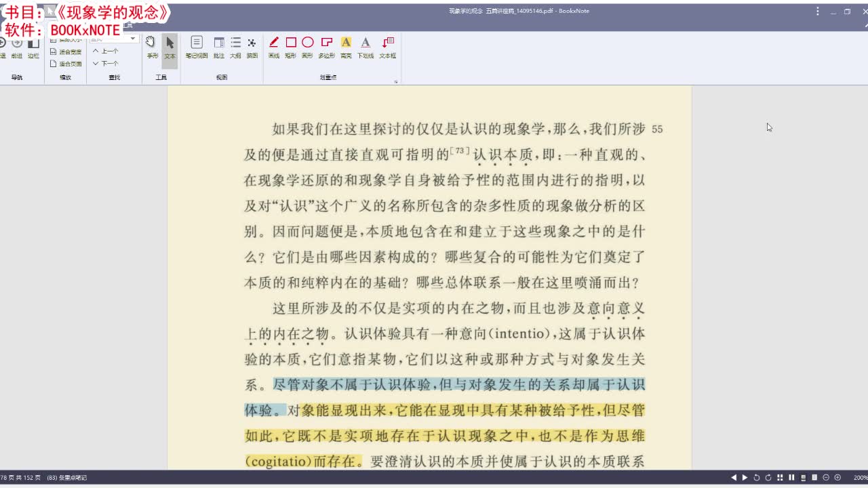Fit whole page with 适合页面
This screenshot has width=868, height=488.
66,64
